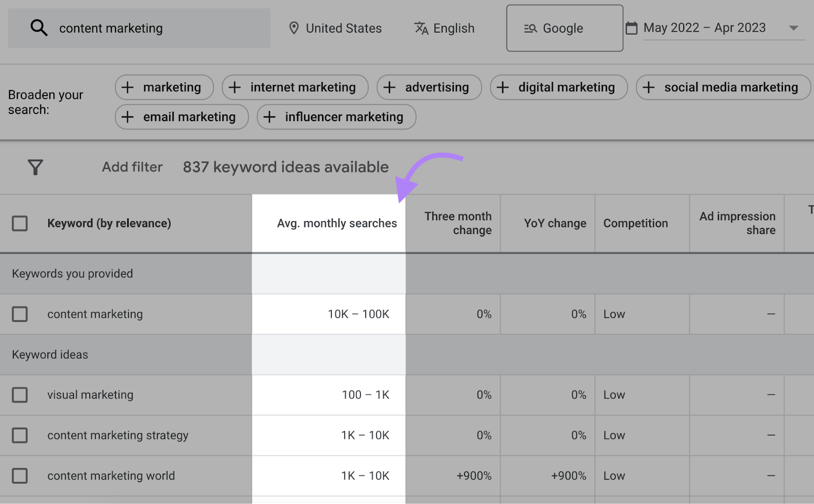Add digital marketing suggestion chip

pos(559,87)
